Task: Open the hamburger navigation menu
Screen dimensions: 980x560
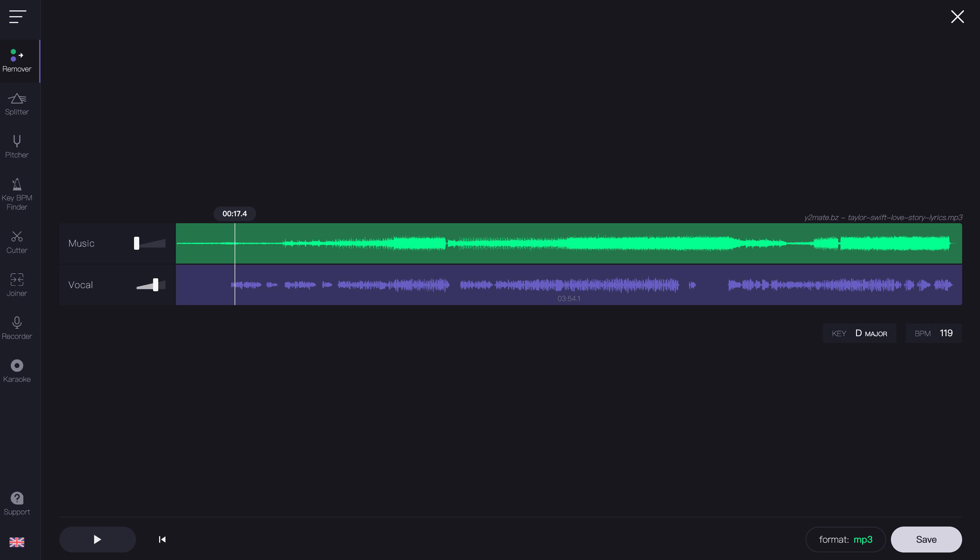Action: click(17, 17)
